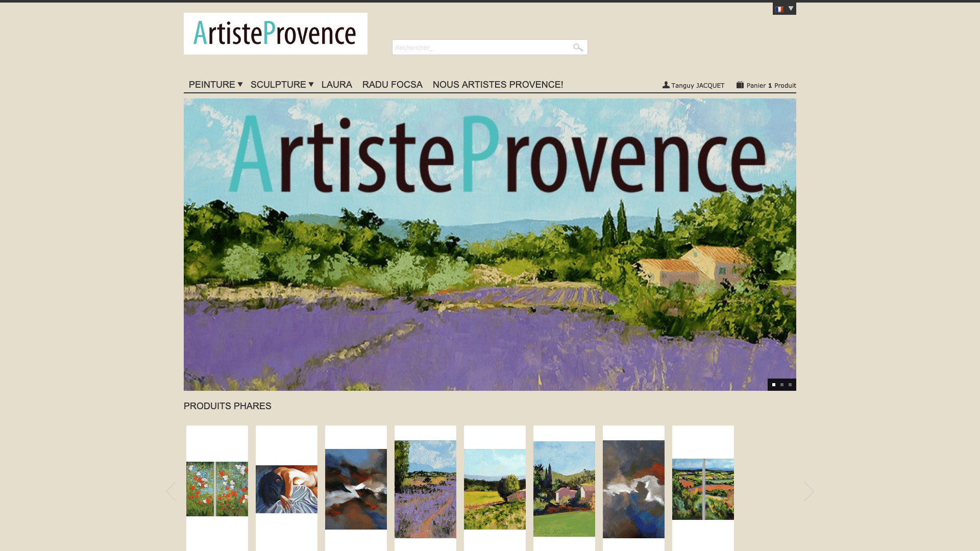This screenshot has width=980, height=551.
Task: Open language selector dropdown arrow
Action: click(x=791, y=9)
